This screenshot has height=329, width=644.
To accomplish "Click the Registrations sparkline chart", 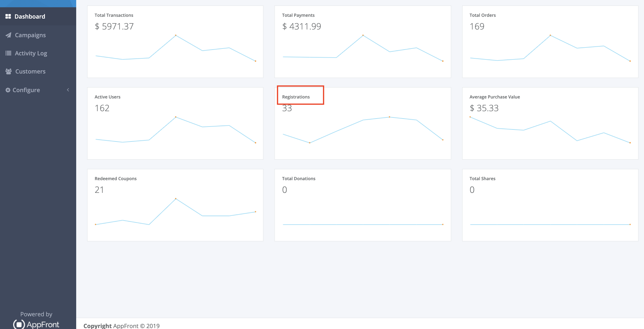I will pos(363,130).
